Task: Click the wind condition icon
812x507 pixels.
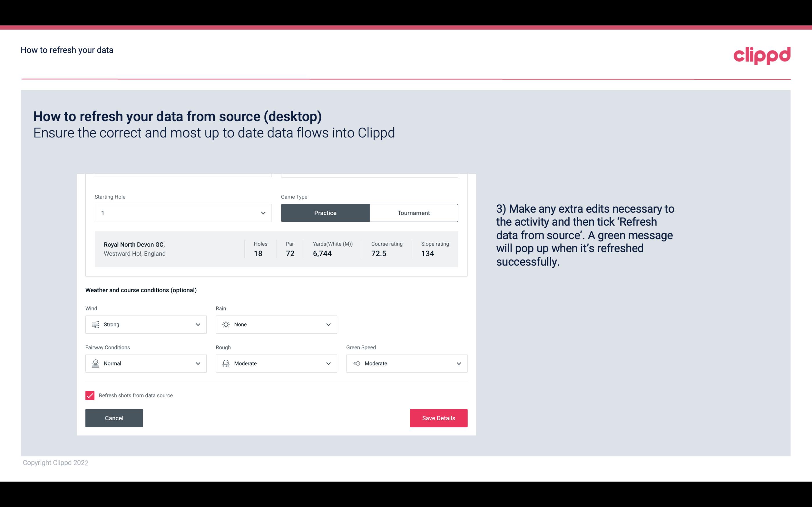Action: pyautogui.click(x=95, y=325)
